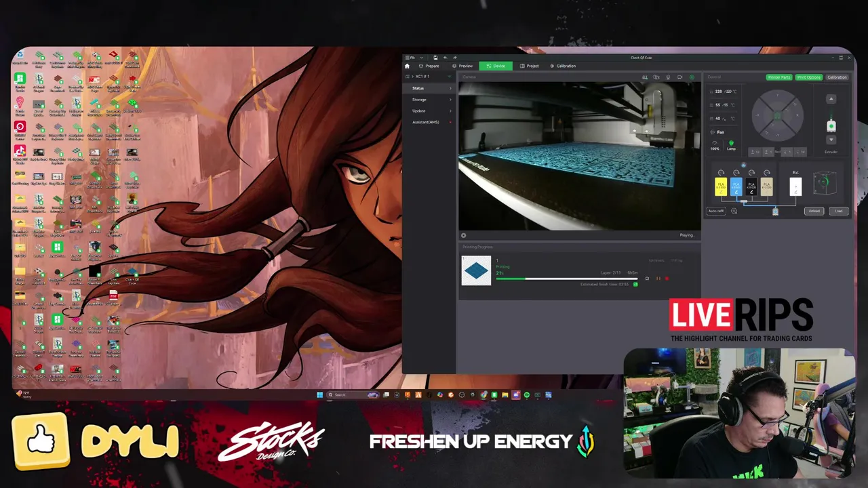Move axis with the +X pad segment

(797, 115)
